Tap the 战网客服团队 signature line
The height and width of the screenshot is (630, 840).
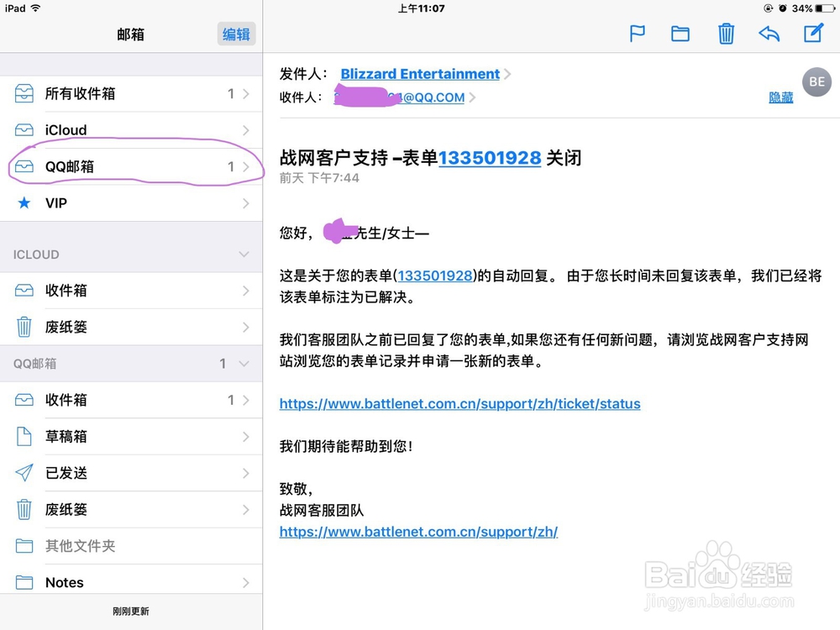click(322, 510)
